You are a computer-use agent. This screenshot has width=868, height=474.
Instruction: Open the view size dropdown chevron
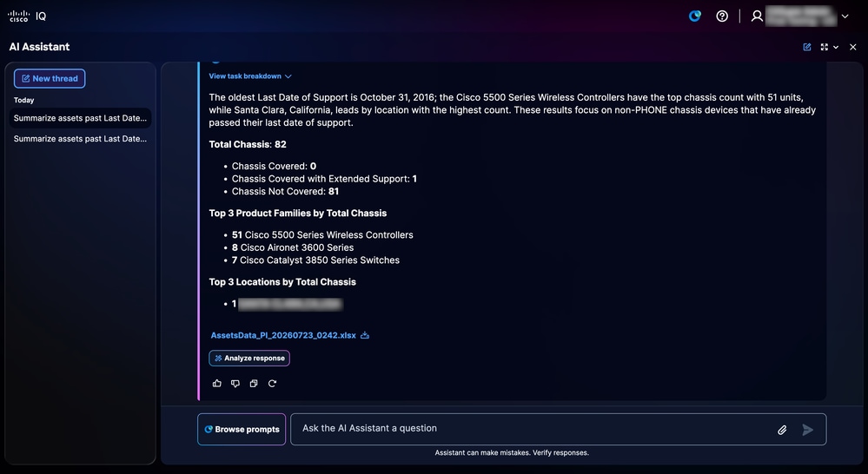point(836,47)
